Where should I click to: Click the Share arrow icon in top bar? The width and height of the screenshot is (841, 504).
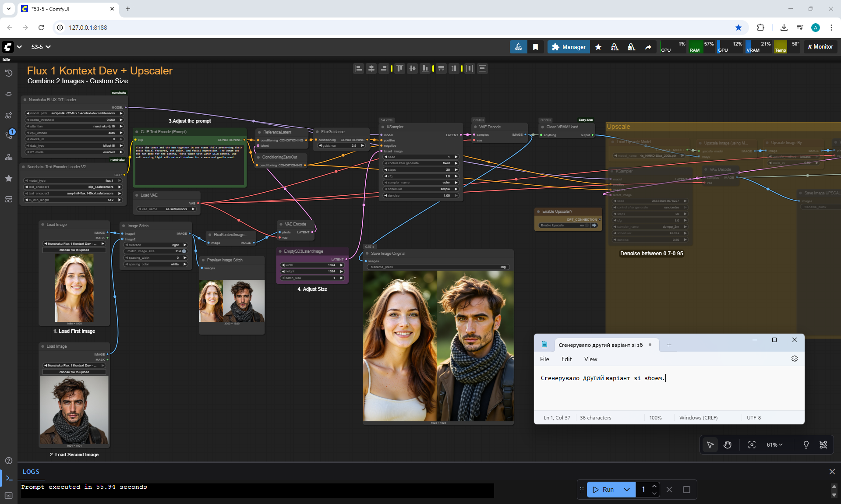click(648, 47)
